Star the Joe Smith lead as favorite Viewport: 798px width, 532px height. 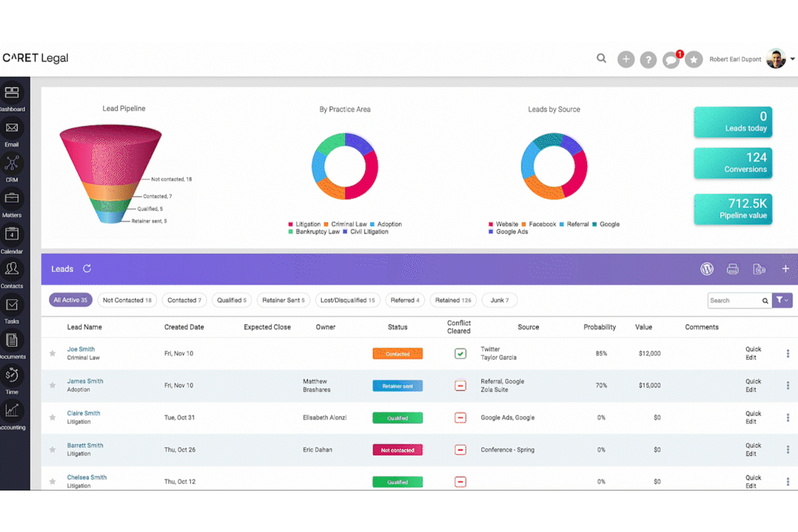[x=52, y=353]
